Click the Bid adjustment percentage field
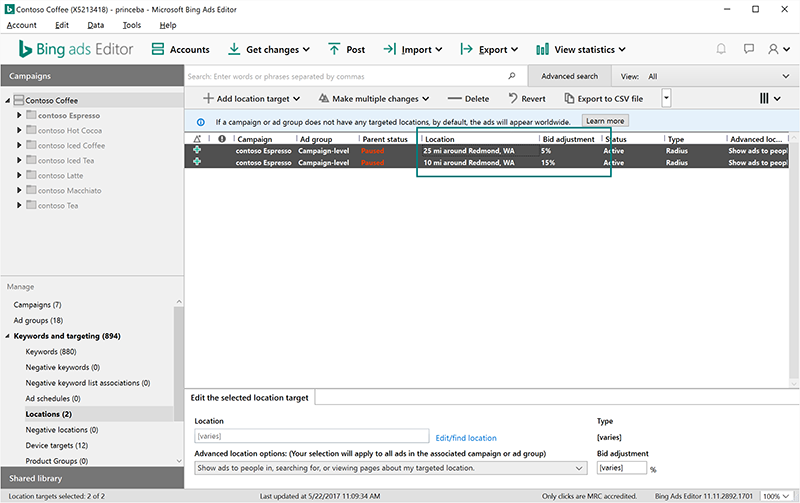 (x=621, y=468)
